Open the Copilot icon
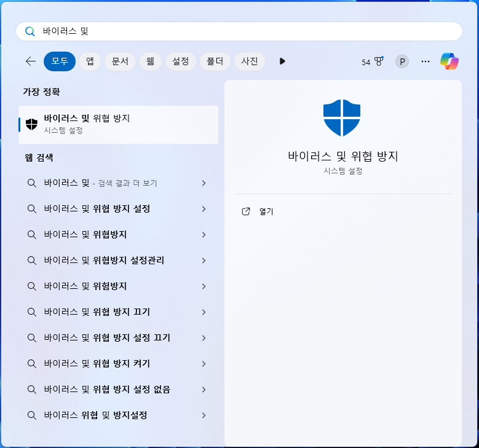The height and width of the screenshot is (448, 479). point(449,61)
